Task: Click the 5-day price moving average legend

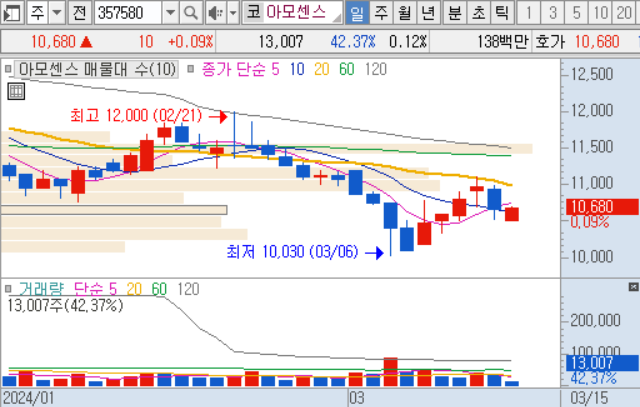Action: click(x=276, y=69)
